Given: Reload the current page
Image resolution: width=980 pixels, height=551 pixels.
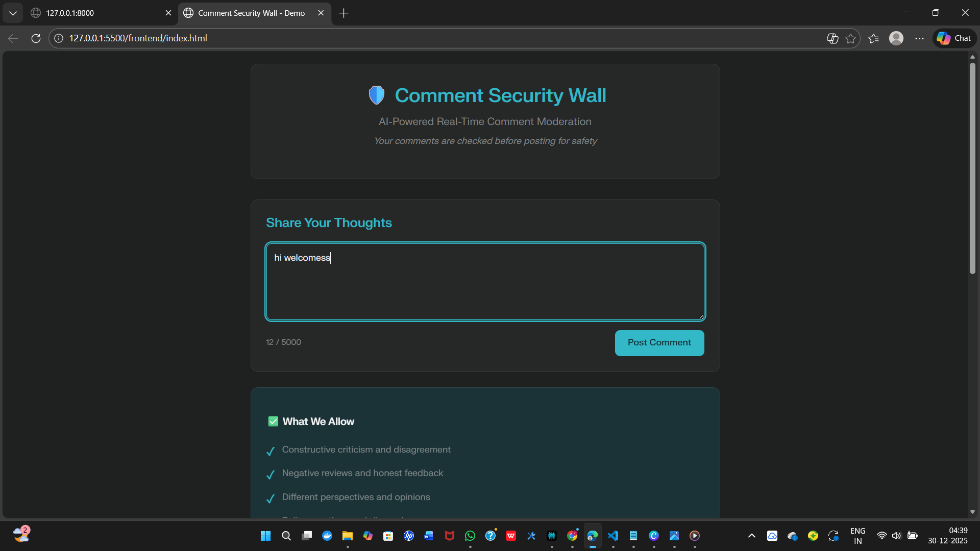Looking at the screenshot, I should 36,38.
